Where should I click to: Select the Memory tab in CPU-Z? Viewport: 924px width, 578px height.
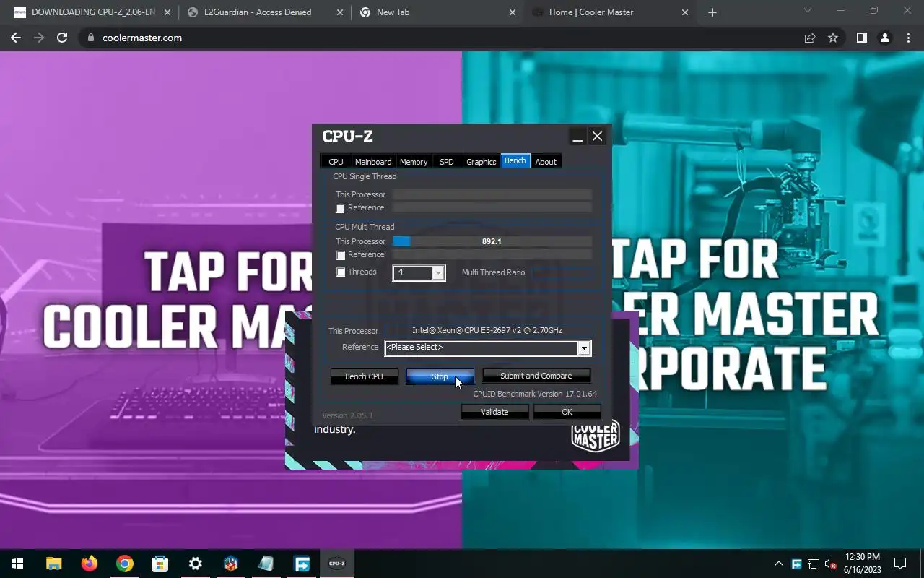[x=414, y=162]
